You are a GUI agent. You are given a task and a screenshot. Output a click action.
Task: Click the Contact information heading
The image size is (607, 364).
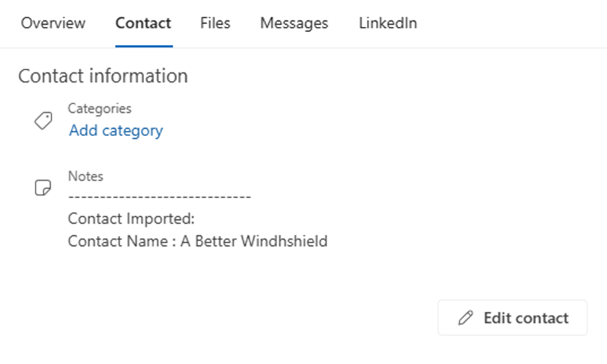(103, 76)
